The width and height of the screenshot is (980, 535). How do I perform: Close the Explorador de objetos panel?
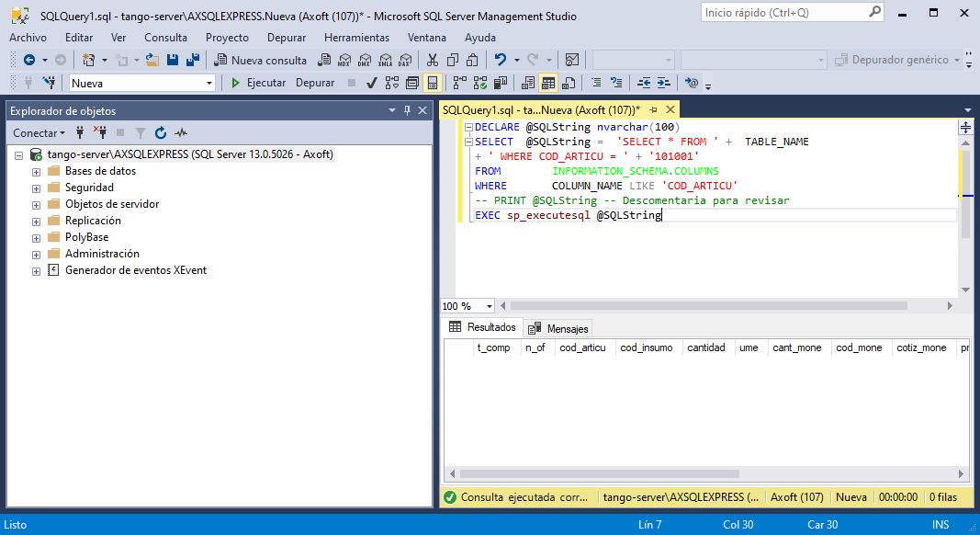422,110
